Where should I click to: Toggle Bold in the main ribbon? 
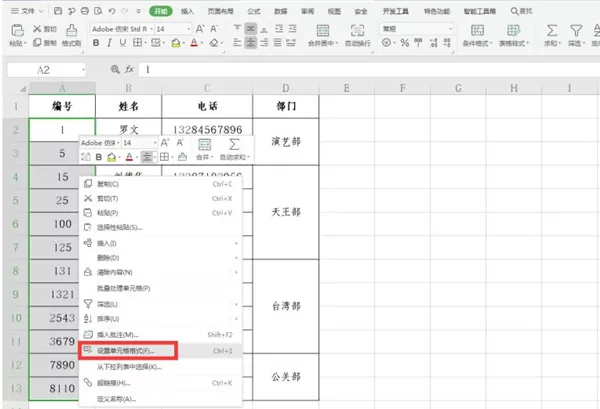[x=96, y=43]
